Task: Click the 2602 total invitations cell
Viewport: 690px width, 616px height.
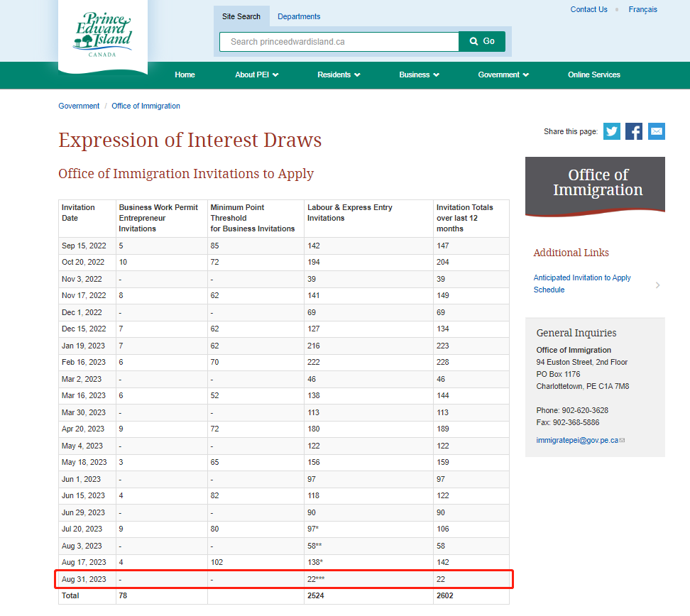Action: point(471,595)
